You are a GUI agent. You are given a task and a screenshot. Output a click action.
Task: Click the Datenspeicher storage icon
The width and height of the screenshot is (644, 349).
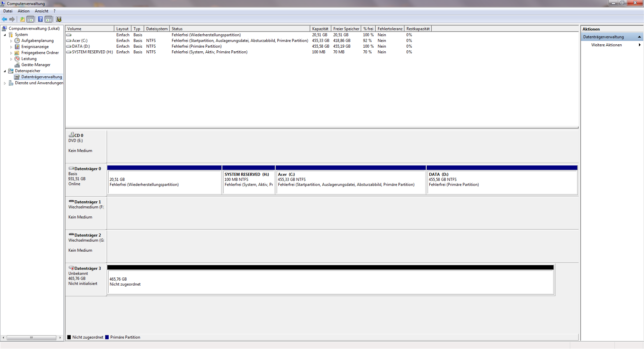pos(11,71)
